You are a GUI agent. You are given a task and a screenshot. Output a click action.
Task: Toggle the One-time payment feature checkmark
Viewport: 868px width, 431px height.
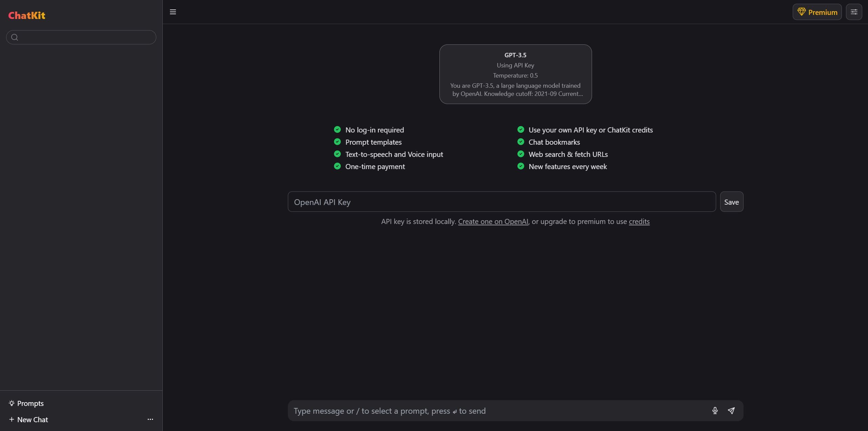337,166
